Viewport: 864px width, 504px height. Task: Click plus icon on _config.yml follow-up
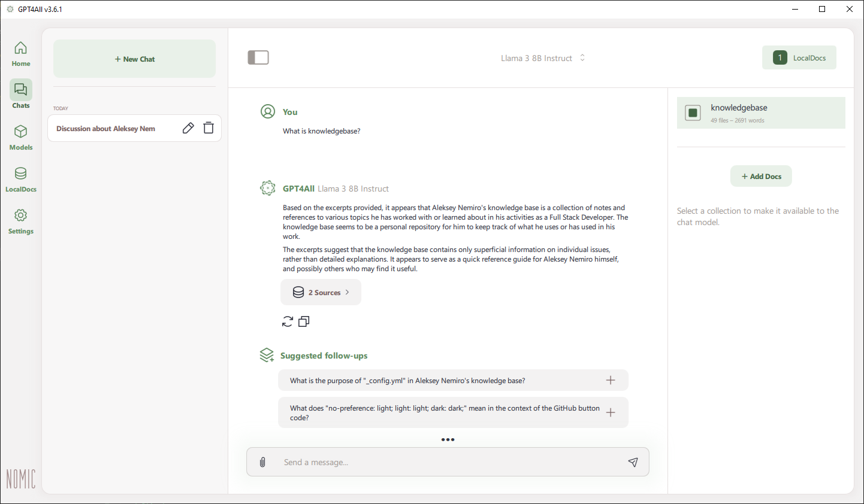pos(611,380)
